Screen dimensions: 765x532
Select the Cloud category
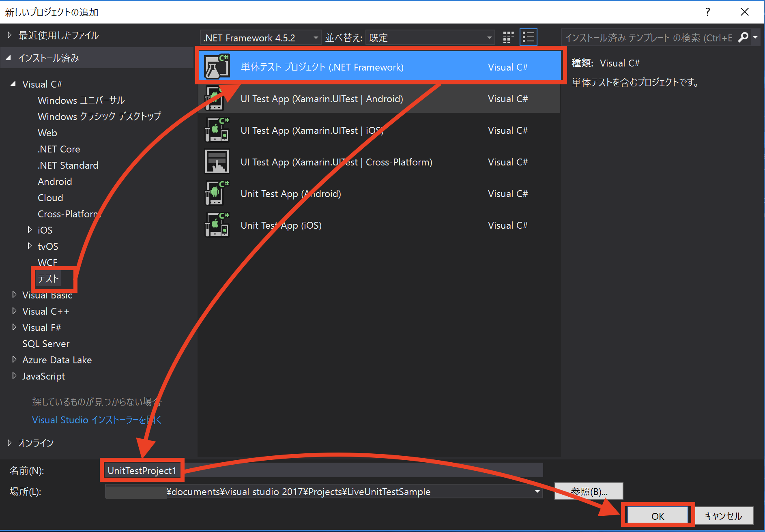(x=50, y=197)
